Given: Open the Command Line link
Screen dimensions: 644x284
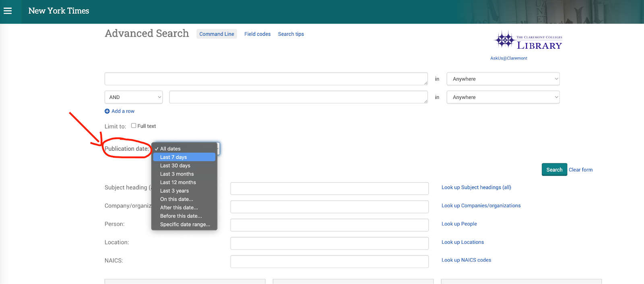Looking at the screenshot, I should point(217,34).
